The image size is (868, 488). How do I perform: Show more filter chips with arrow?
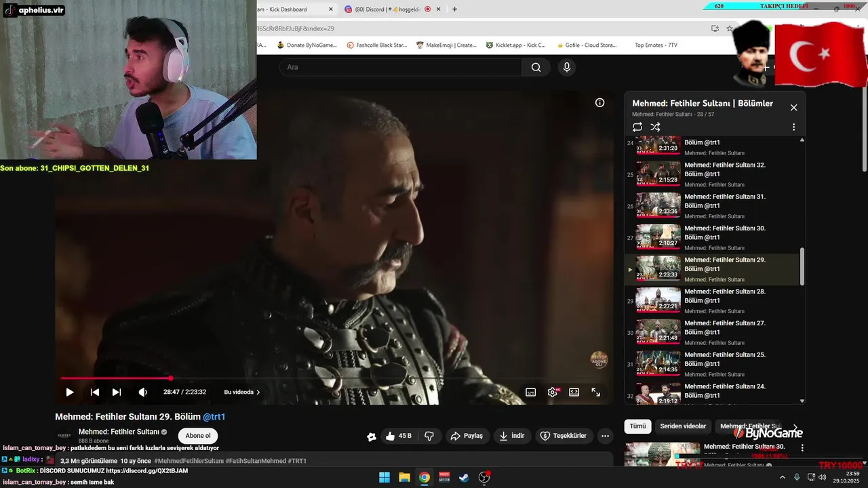pyautogui.click(x=795, y=426)
